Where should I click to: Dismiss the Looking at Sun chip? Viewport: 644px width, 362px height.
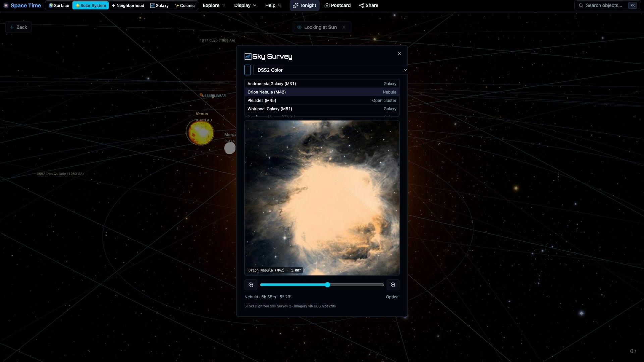(344, 27)
